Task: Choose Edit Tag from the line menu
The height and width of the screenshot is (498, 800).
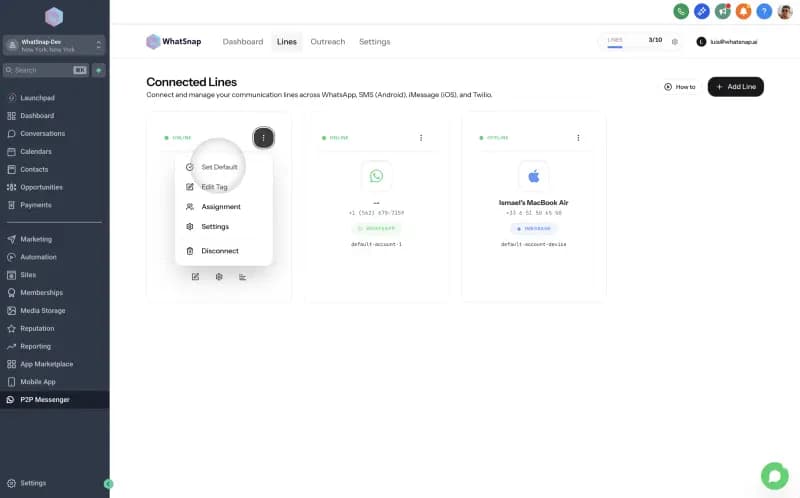Action: [214, 187]
